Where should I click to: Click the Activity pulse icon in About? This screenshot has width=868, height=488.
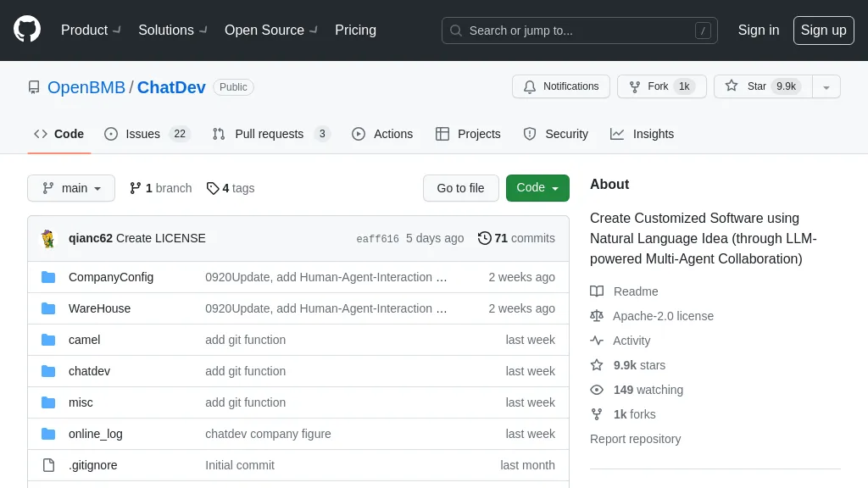[597, 341]
